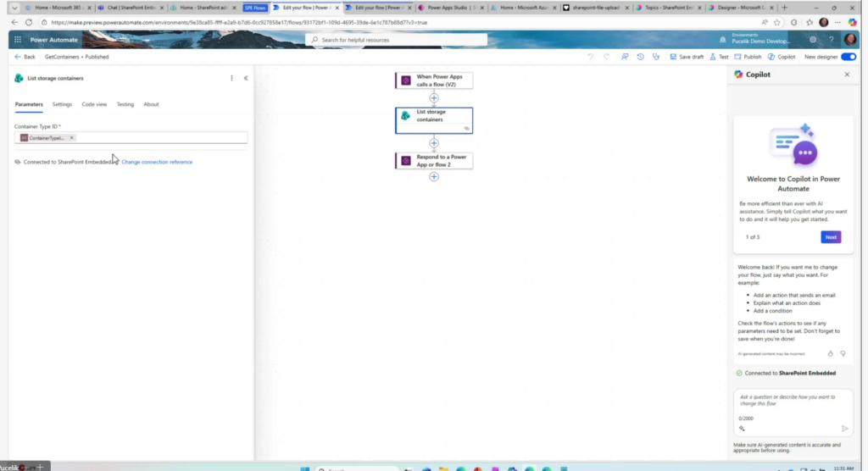Viewport: 868px width, 471px height.
Task: Remove the ContainerTypeI token
Action: click(71, 138)
